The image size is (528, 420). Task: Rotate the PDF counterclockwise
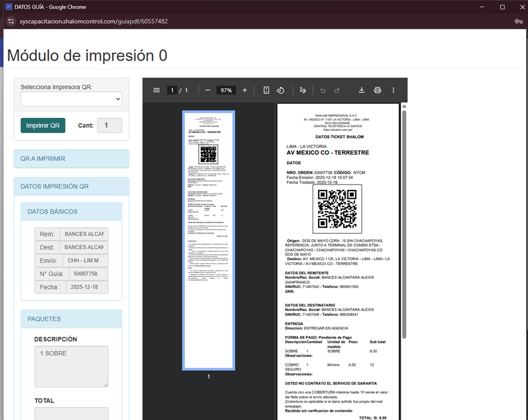(281, 90)
